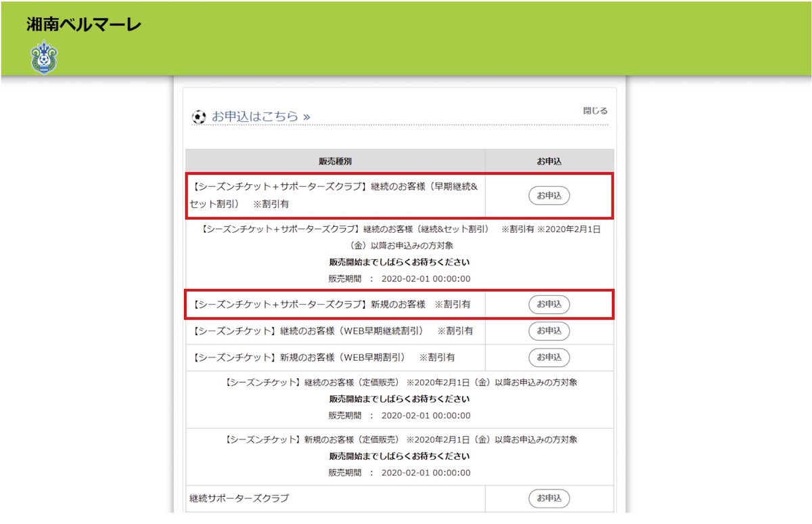
Task: Click the soccer ball icon beside お申込はこちら
Action: click(198, 117)
